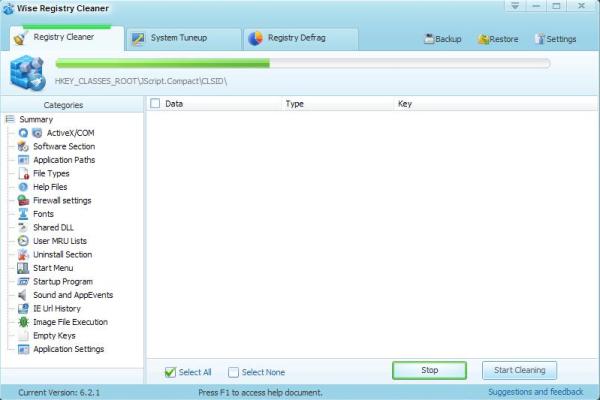
Task: Click the Categories panel header
Action: [x=72, y=104]
